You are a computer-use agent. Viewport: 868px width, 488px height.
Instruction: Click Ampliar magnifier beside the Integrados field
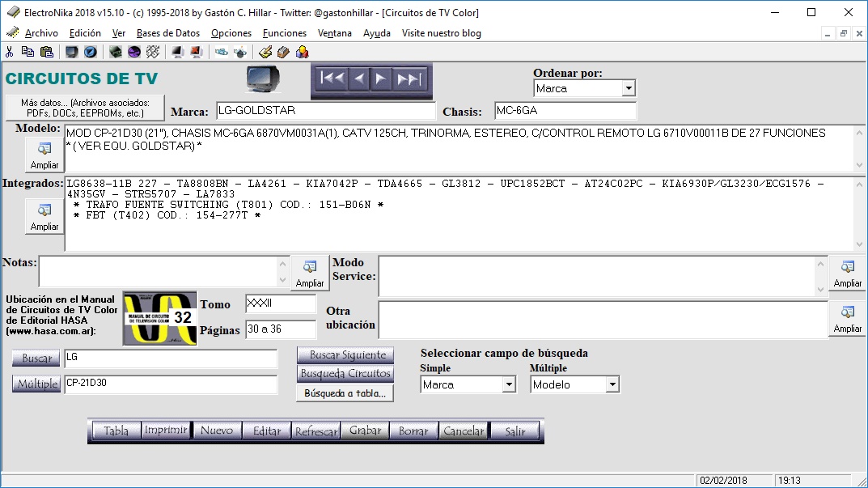[44, 217]
